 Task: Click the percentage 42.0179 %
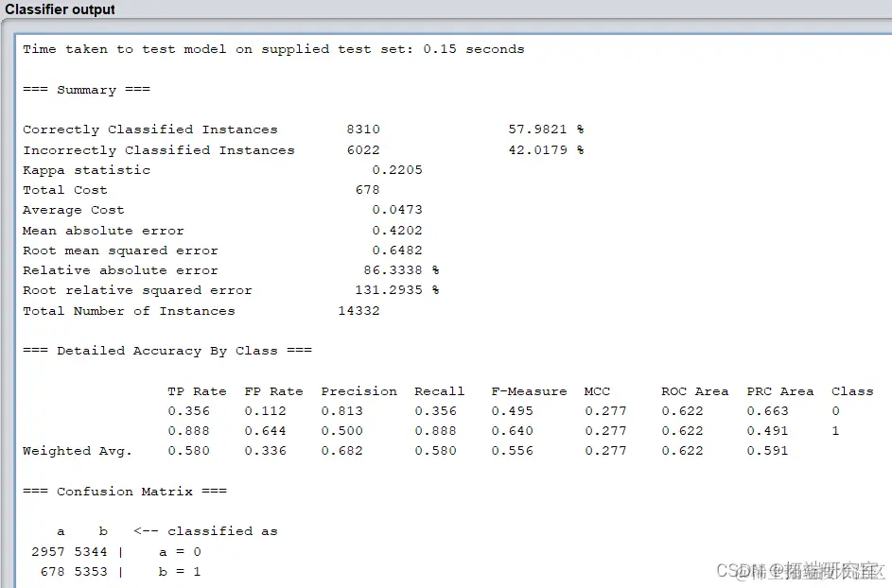pyautogui.click(x=546, y=150)
